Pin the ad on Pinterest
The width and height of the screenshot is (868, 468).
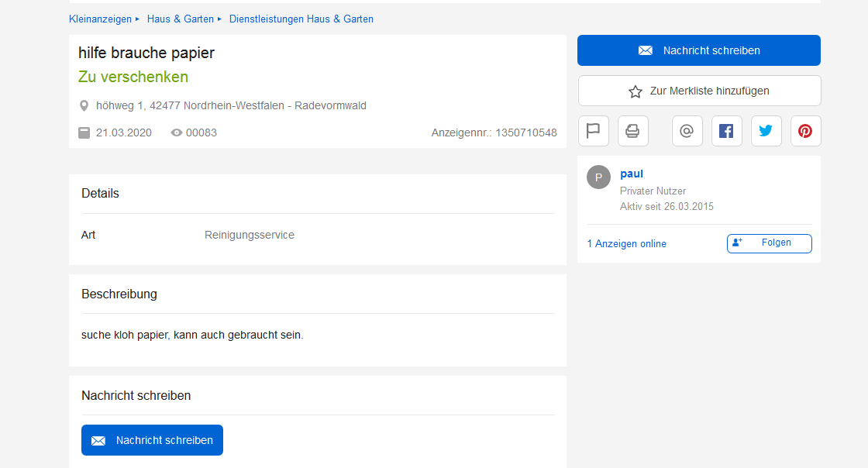click(x=805, y=131)
